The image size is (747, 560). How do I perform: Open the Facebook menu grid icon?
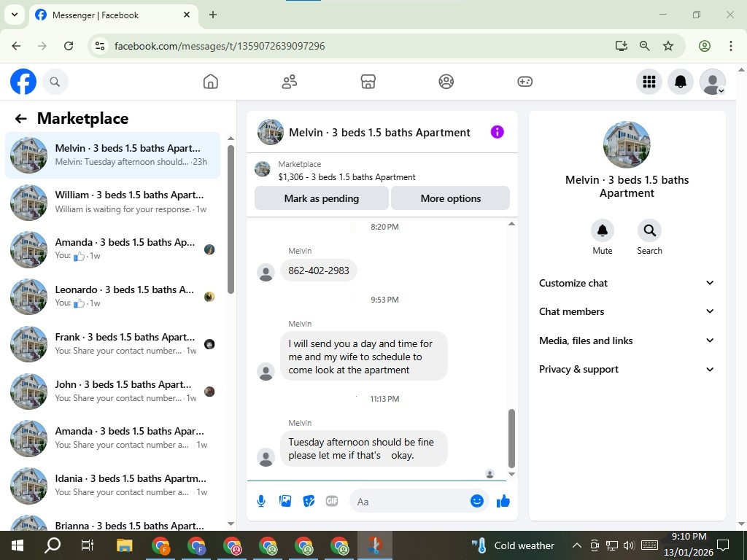[649, 82]
